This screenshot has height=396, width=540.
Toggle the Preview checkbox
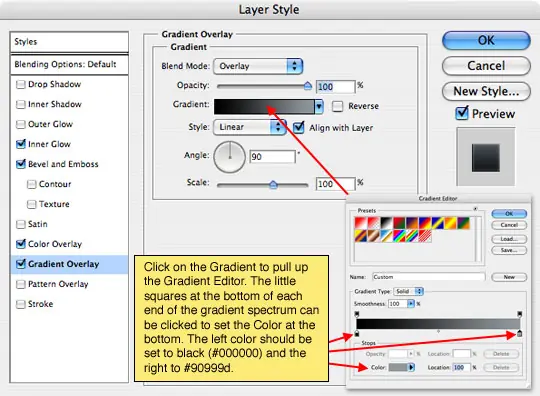click(461, 113)
